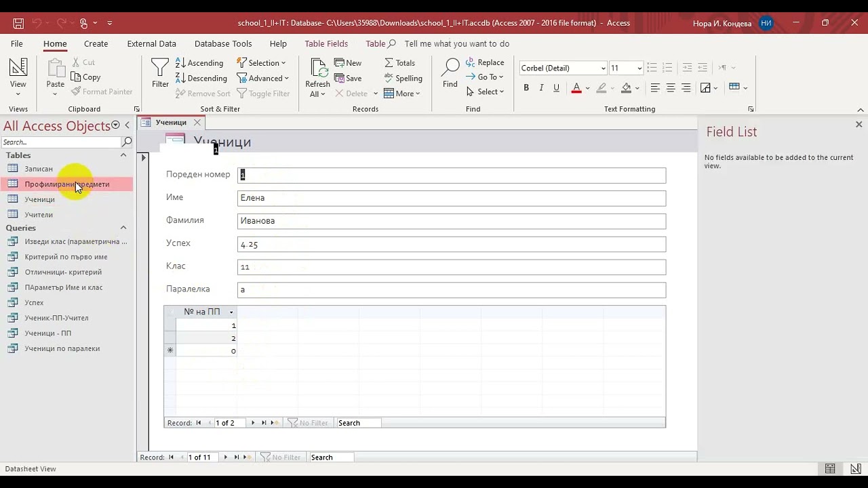Apply Bold formatting
The image size is (868, 488).
[526, 87]
